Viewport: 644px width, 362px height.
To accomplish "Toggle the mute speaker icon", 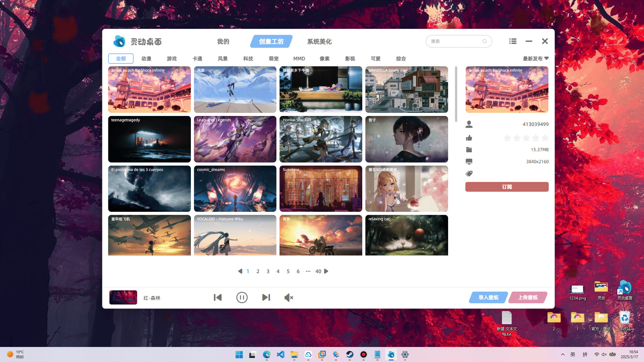I will pos(289,298).
